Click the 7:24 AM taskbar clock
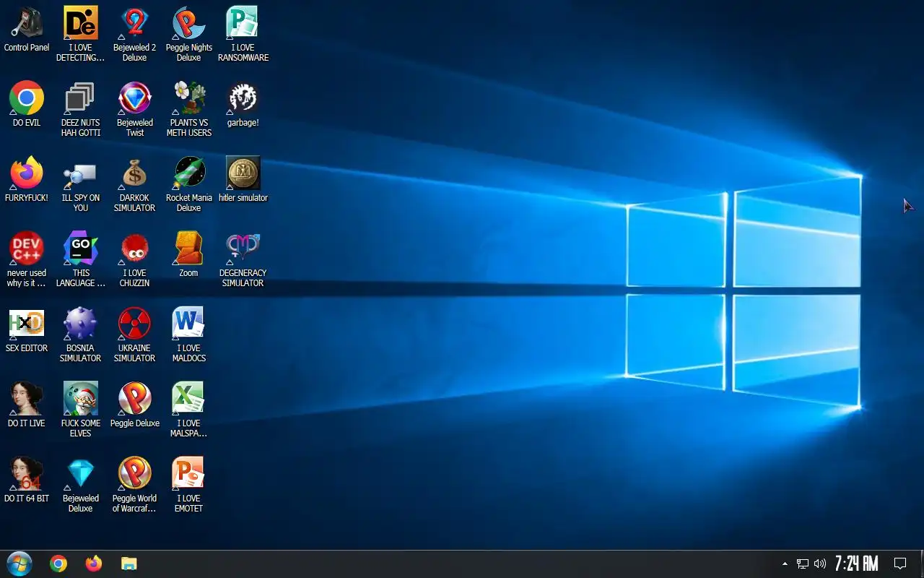The height and width of the screenshot is (578, 924). [857, 564]
